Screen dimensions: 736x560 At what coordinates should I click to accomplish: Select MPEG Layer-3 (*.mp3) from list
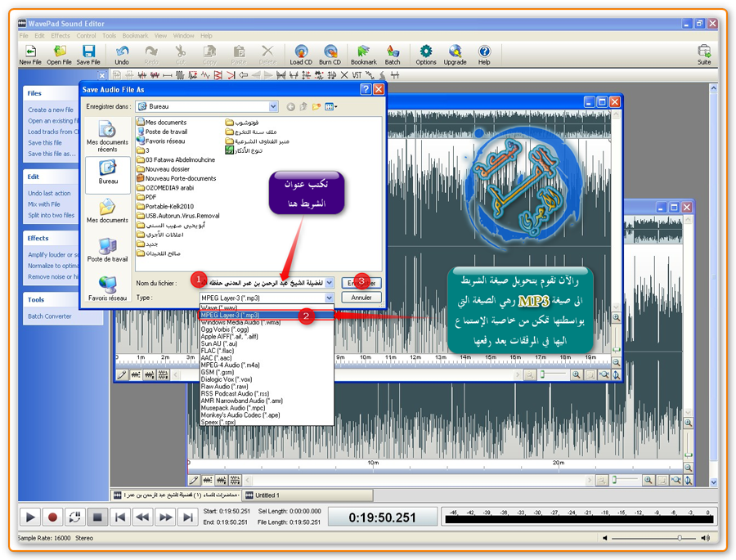(x=267, y=315)
